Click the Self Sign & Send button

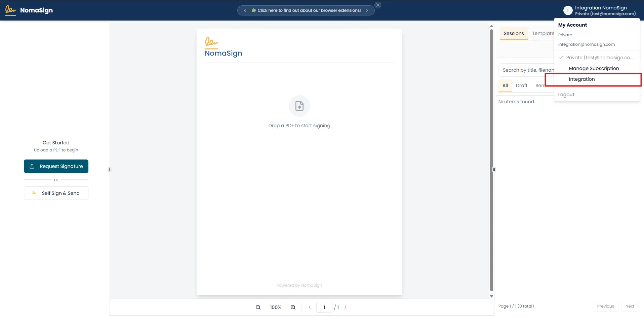[56, 193]
